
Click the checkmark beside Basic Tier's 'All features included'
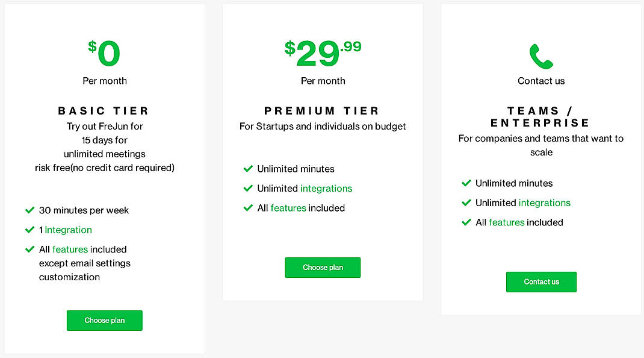click(29, 249)
